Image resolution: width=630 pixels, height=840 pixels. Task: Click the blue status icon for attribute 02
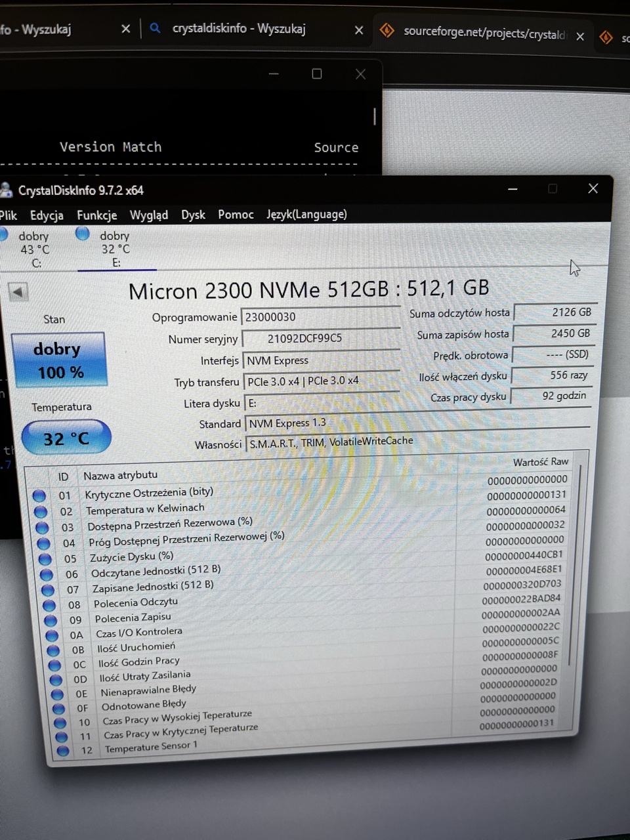tap(41, 512)
